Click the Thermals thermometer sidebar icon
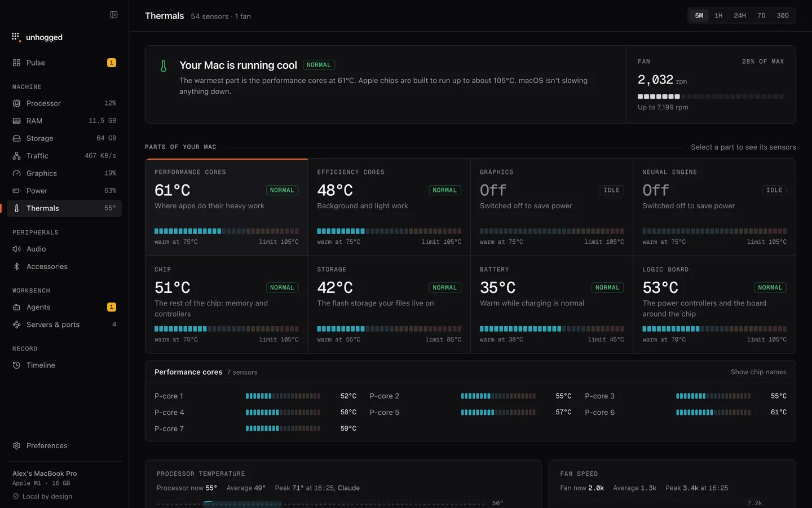 16,208
